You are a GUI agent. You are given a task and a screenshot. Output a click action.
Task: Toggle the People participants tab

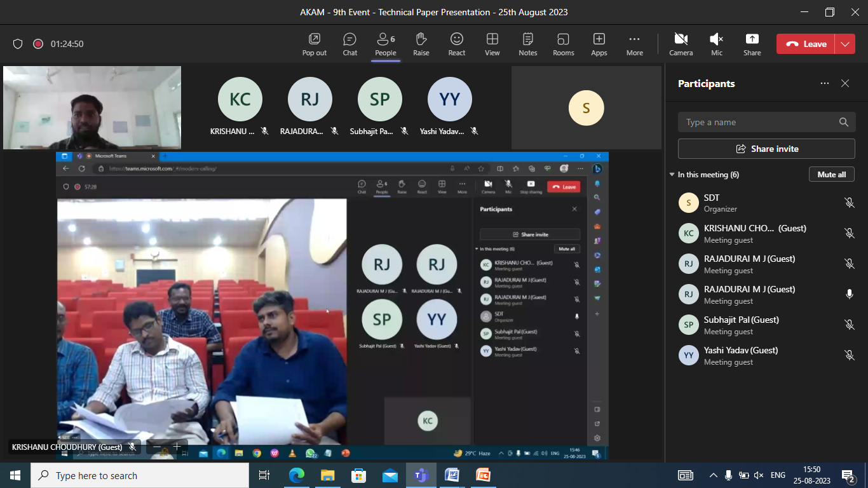(x=385, y=44)
